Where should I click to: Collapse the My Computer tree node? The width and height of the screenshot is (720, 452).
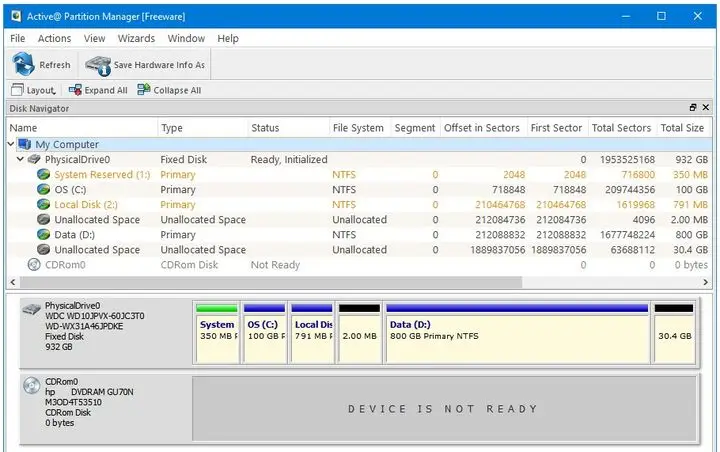(11, 144)
